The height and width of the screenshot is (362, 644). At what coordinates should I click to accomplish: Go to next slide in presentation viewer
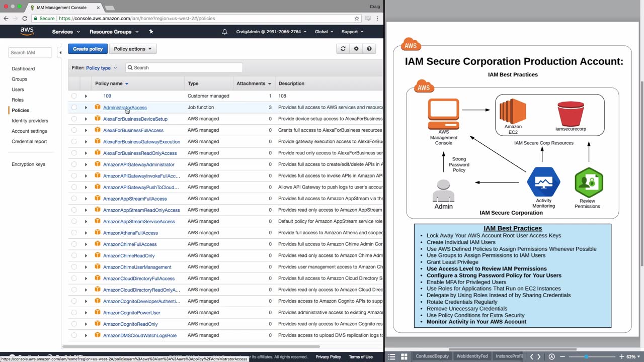click(539, 356)
